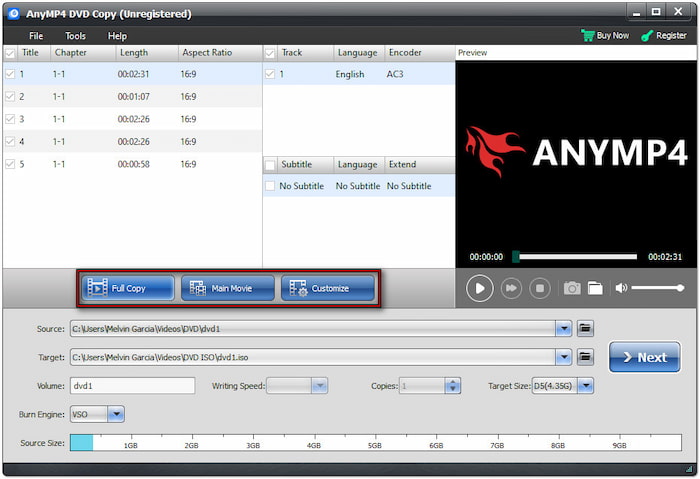Open the Burn Engine dropdown
The image size is (700, 479).
tap(115, 413)
